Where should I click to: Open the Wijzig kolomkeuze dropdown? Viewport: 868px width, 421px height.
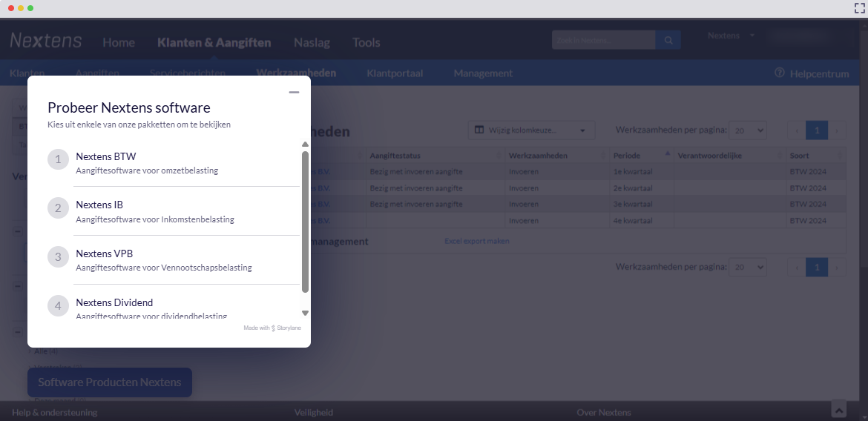tap(531, 130)
